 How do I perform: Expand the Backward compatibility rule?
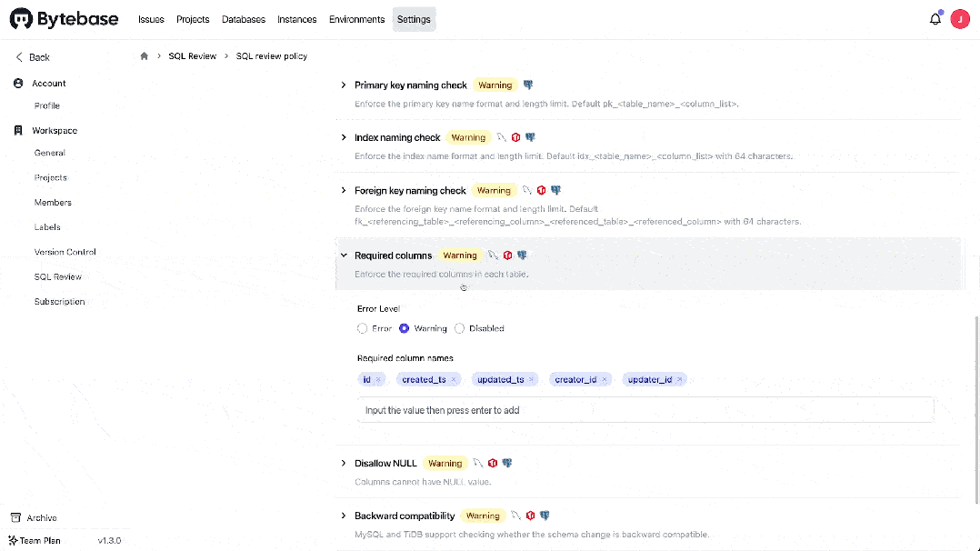pyautogui.click(x=344, y=516)
